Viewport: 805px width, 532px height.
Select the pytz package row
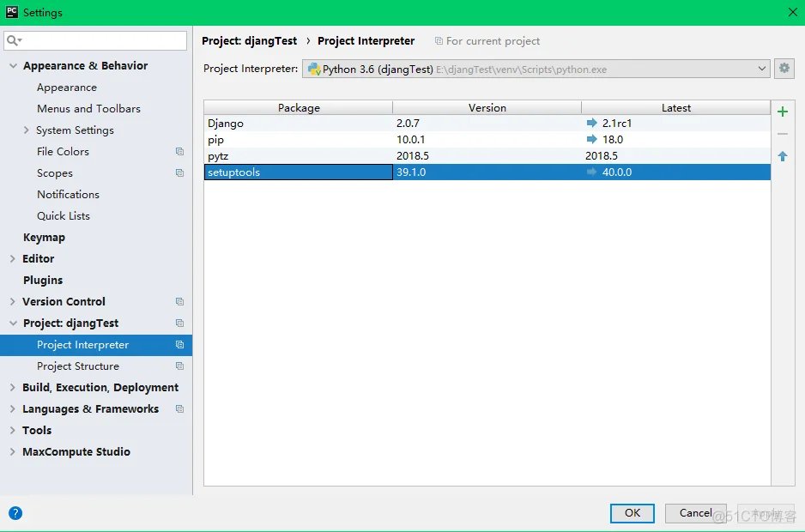(487, 155)
